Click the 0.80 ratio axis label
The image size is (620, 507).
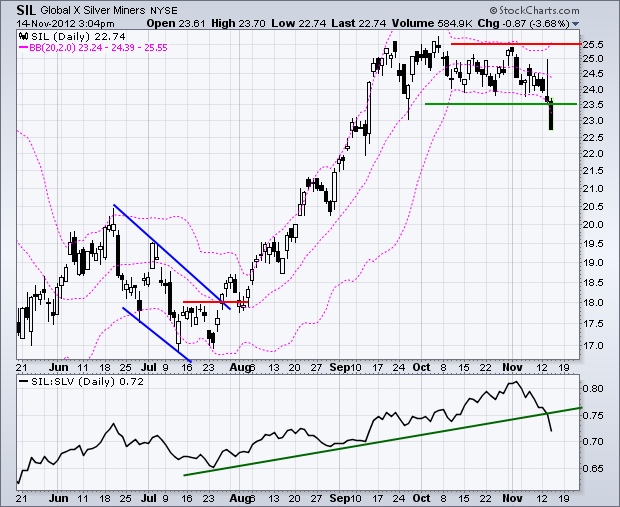593,388
